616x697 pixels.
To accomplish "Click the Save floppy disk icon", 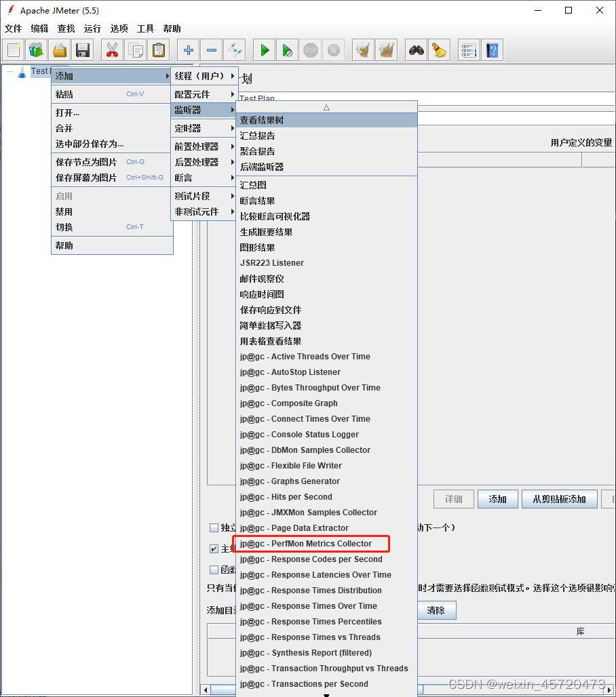I will pyautogui.click(x=83, y=49).
